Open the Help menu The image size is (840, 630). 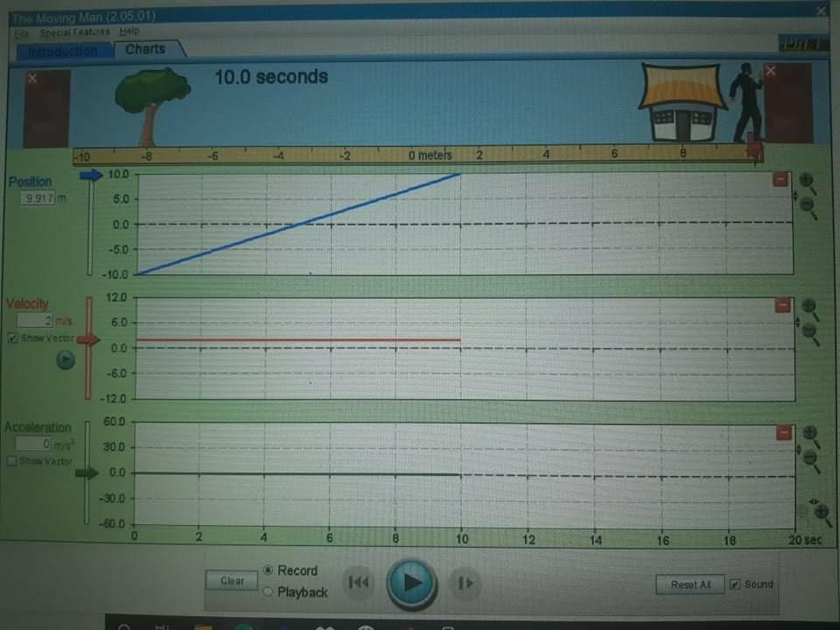pos(129,31)
